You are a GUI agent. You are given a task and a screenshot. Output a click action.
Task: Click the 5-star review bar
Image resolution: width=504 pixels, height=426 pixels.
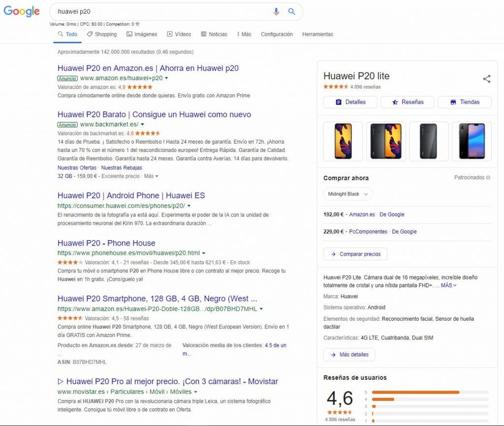click(430, 392)
